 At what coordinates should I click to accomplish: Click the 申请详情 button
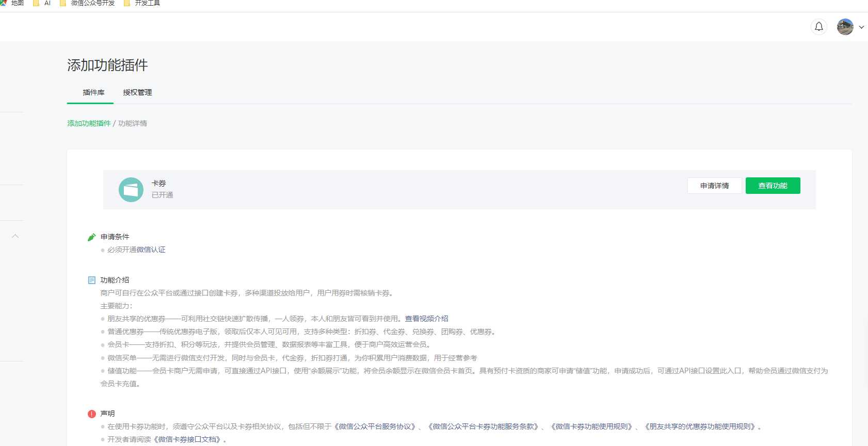[x=715, y=186]
